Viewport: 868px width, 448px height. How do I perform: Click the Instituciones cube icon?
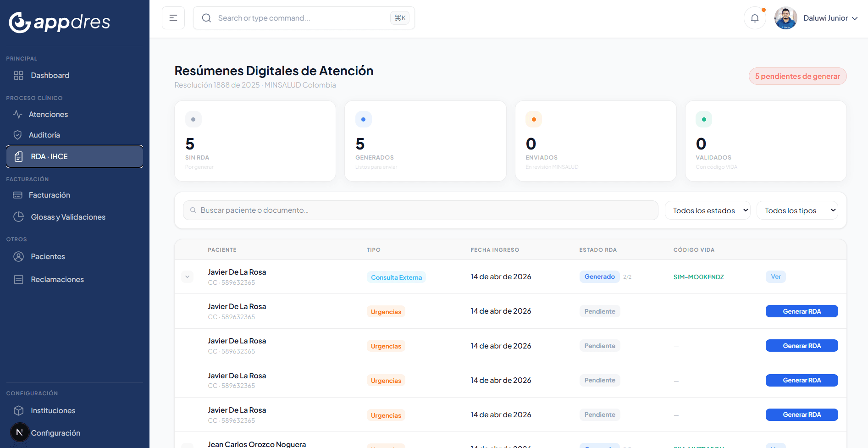point(18,410)
